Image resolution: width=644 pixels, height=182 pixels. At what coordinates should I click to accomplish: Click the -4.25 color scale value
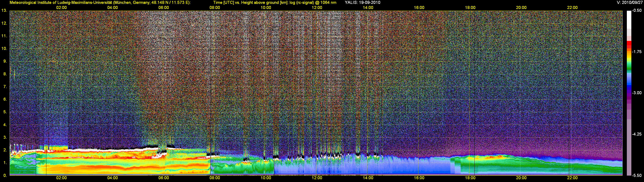637,134
